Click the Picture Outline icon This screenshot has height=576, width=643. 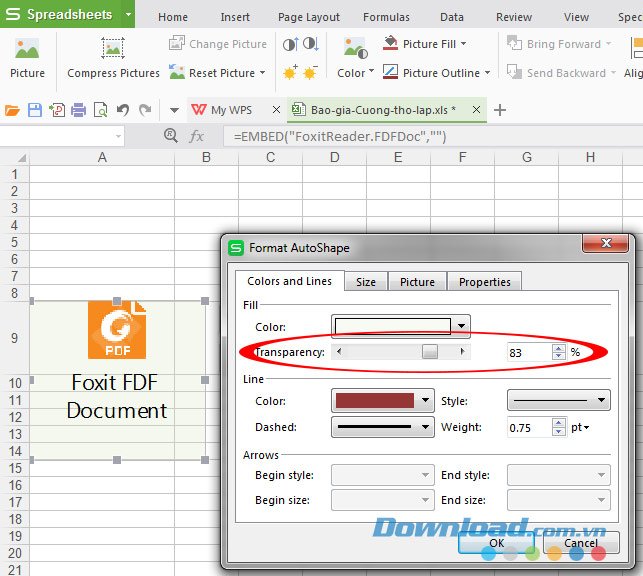(390, 72)
